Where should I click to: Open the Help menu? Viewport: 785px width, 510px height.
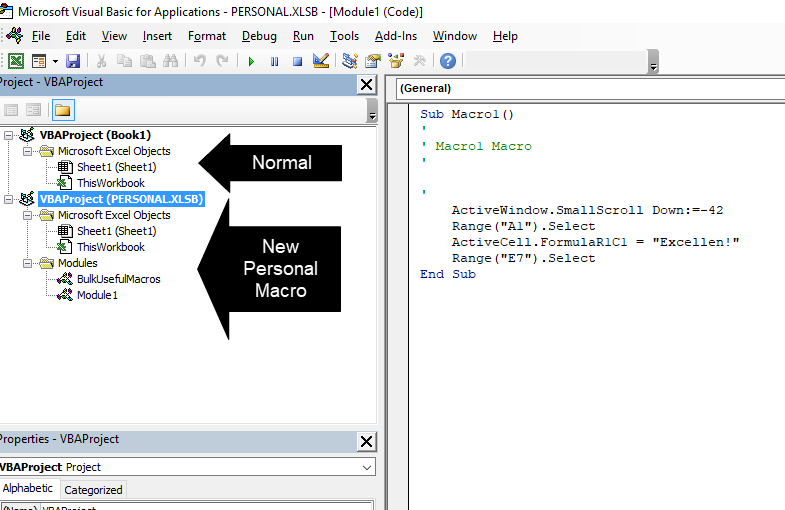[505, 36]
